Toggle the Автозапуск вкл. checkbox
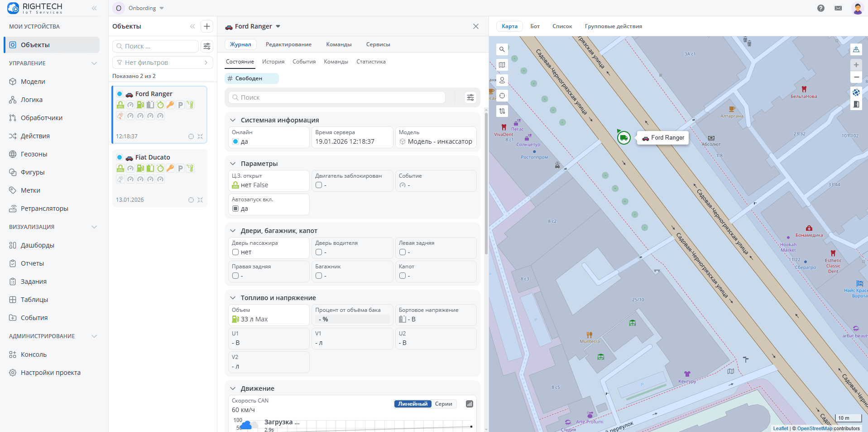The height and width of the screenshot is (432, 868). 235,209
